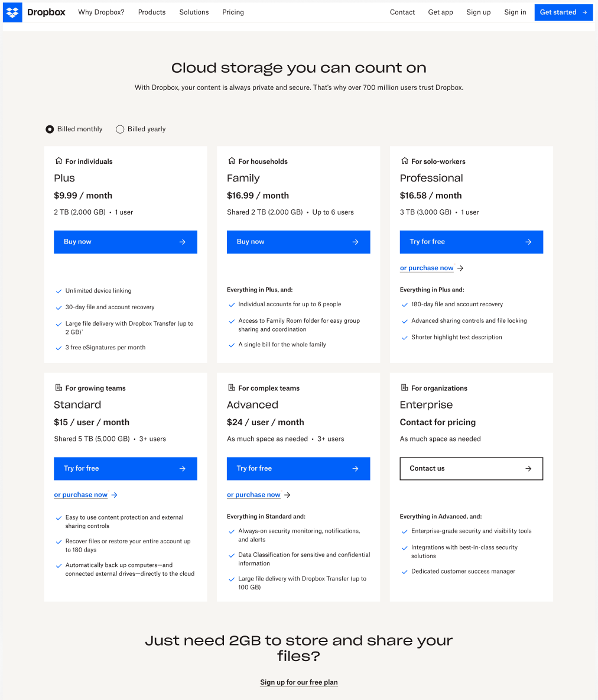
Task: Click checkmark beside Data Classification for sensitive information
Action: point(232,555)
